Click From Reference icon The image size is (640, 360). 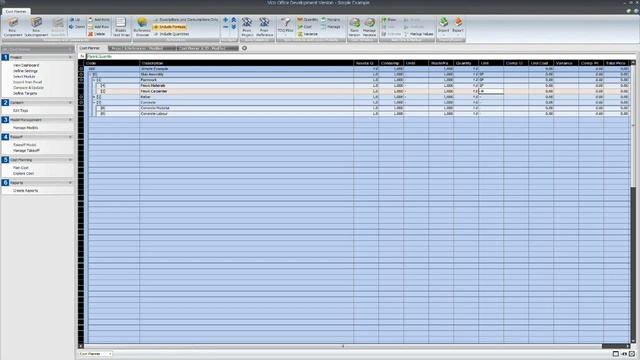click(x=264, y=27)
